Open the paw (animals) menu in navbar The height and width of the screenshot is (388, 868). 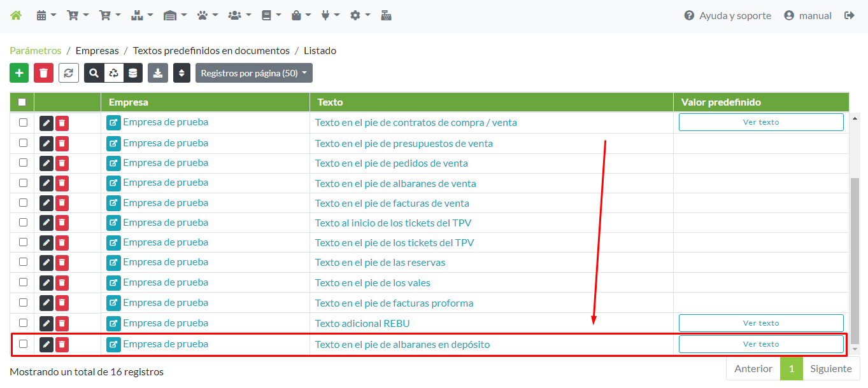click(x=207, y=15)
